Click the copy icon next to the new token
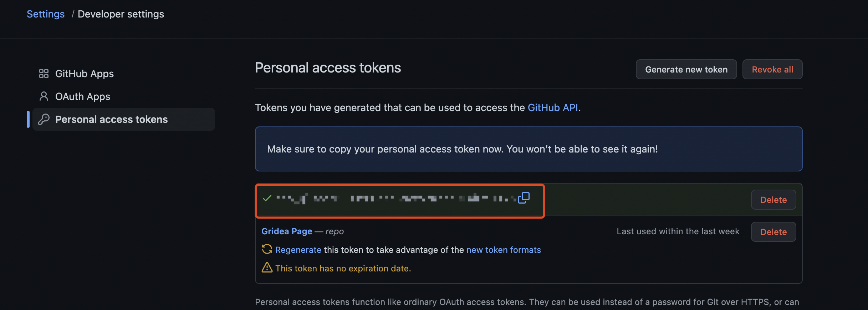The height and width of the screenshot is (310, 868). tap(524, 197)
